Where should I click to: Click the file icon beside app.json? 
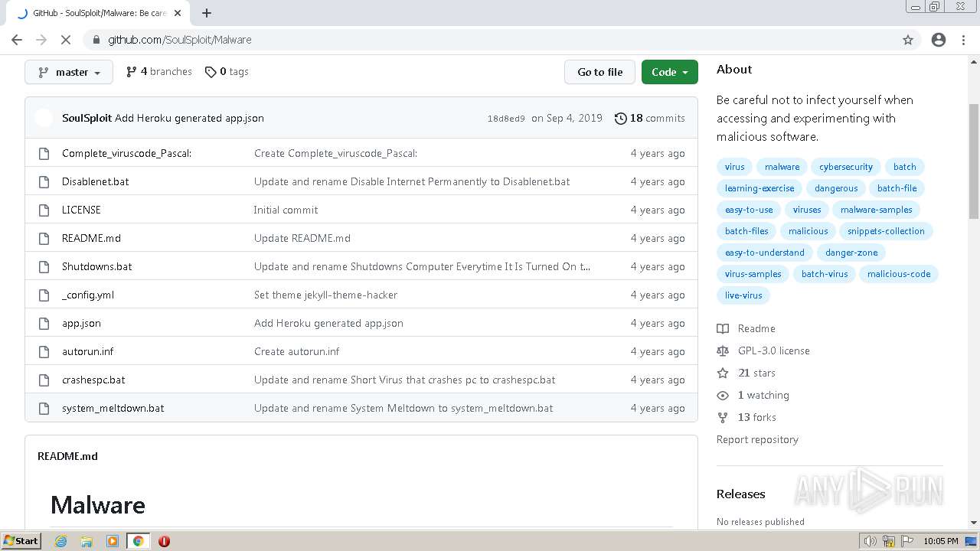pyautogui.click(x=44, y=323)
